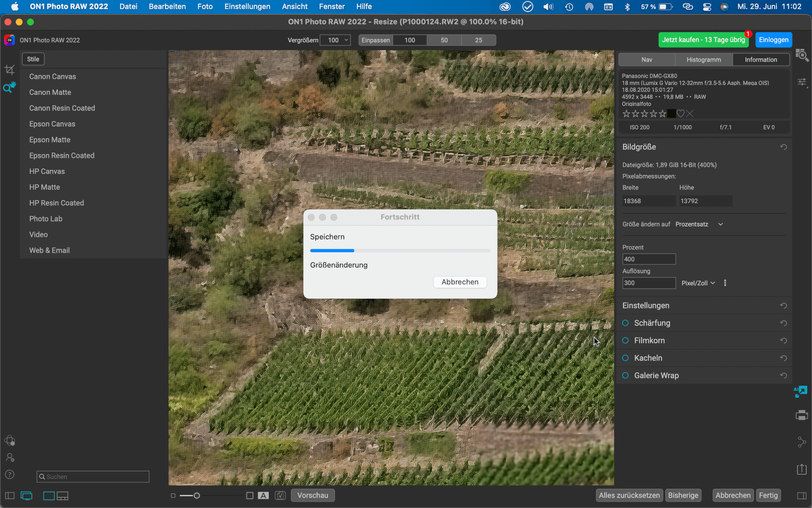Image resolution: width=812 pixels, height=508 pixels.
Task: Open the Browse module icon at top right
Action: pyautogui.click(x=802, y=55)
